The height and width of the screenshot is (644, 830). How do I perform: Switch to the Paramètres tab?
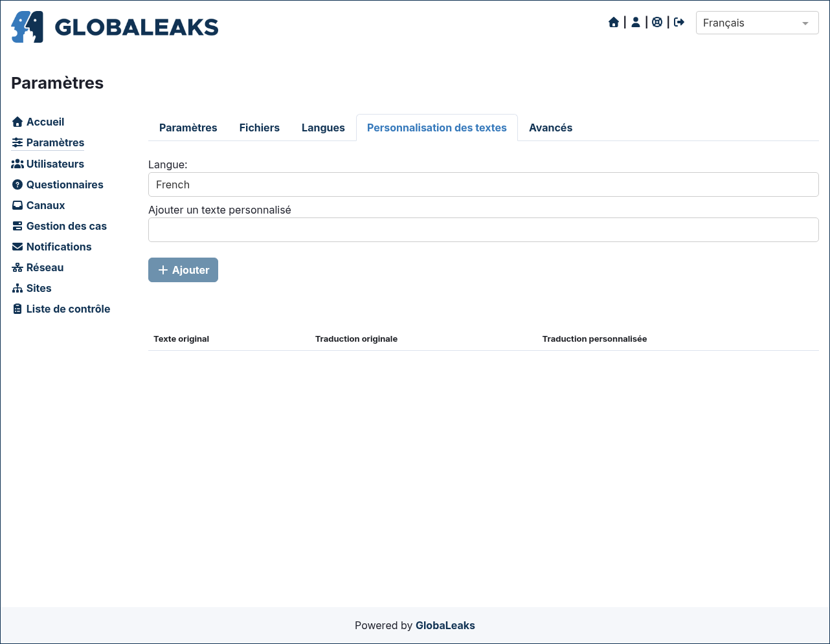point(188,128)
